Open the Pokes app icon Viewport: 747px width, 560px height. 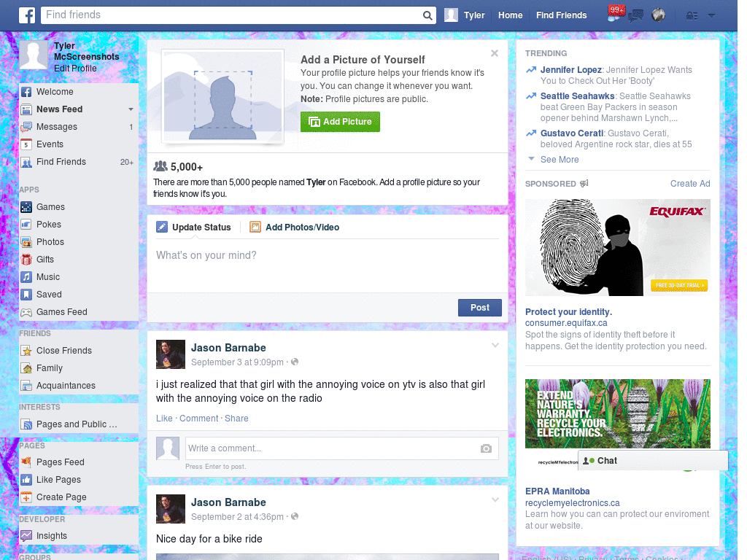[27, 225]
